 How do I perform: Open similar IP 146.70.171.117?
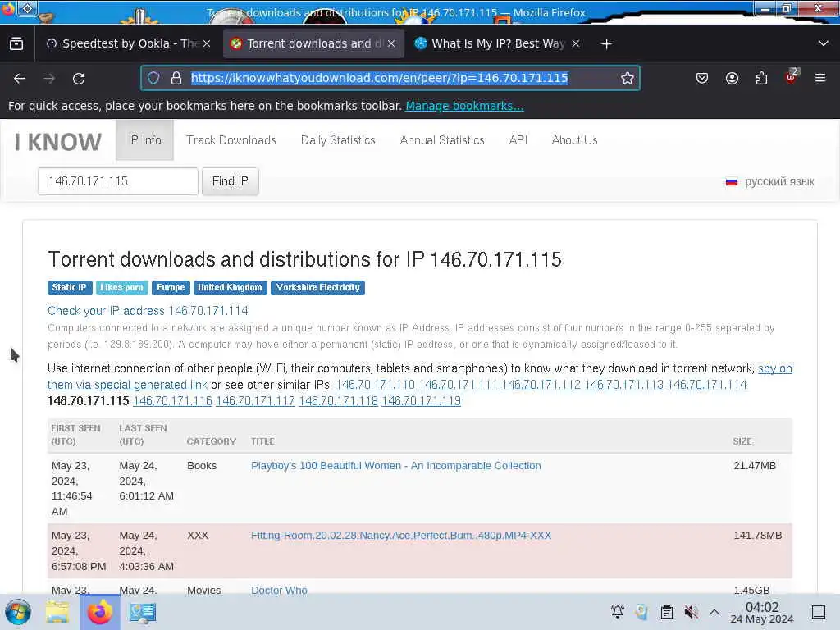click(256, 401)
